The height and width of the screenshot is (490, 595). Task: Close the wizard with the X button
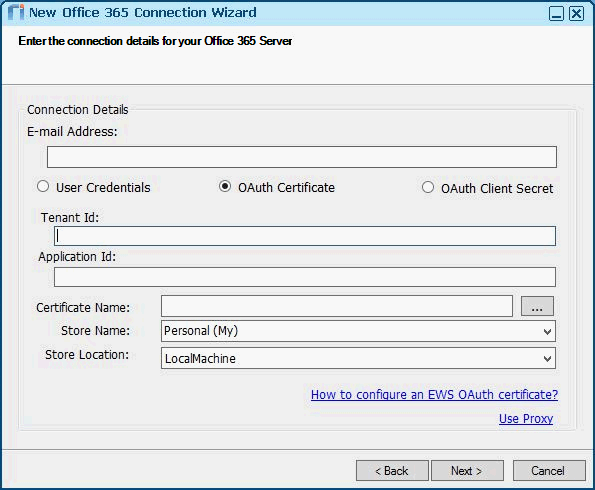[x=576, y=14]
